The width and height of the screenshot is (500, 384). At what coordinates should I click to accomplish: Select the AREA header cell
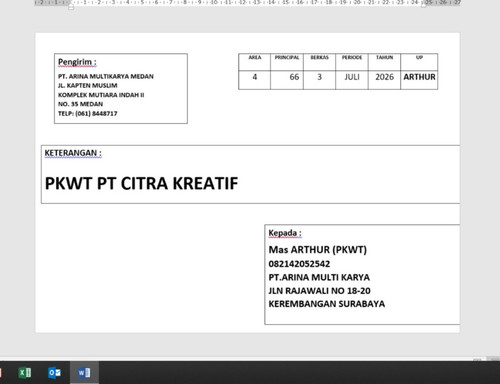[255, 62]
